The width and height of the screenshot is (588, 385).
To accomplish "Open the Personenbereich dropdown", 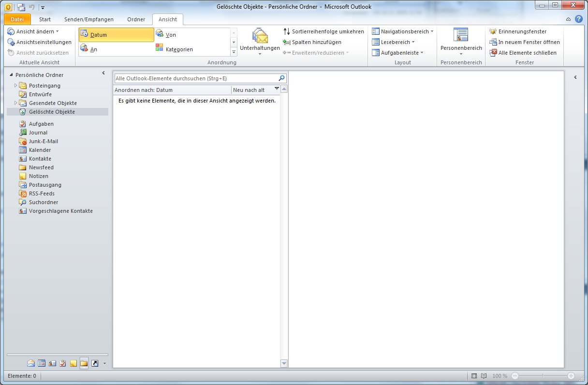I will [x=461, y=42].
